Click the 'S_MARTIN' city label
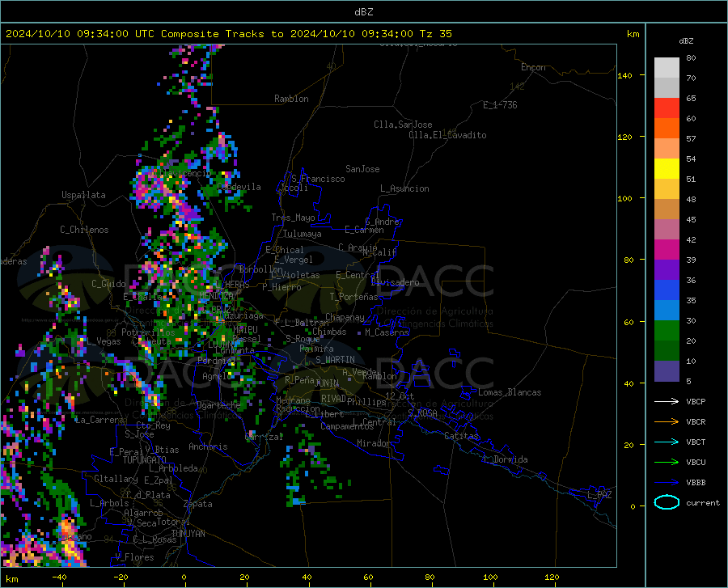The height and width of the screenshot is (588, 728). [335, 360]
